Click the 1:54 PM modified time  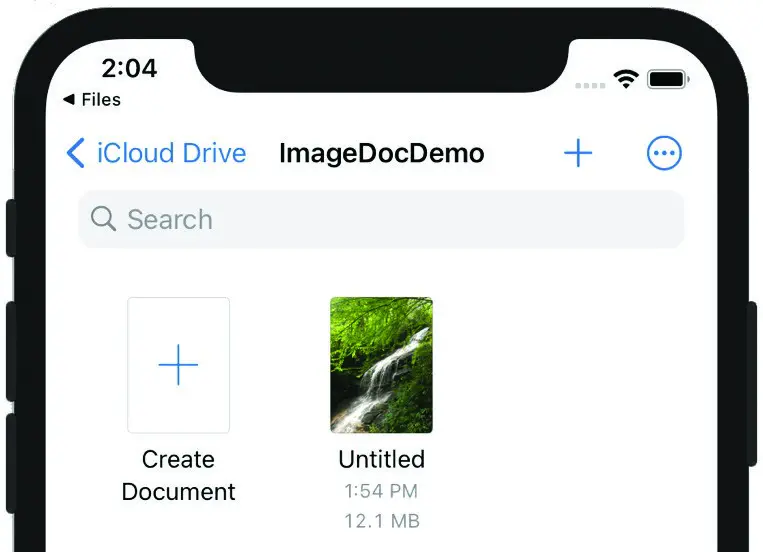pyautogui.click(x=381, y=491)
